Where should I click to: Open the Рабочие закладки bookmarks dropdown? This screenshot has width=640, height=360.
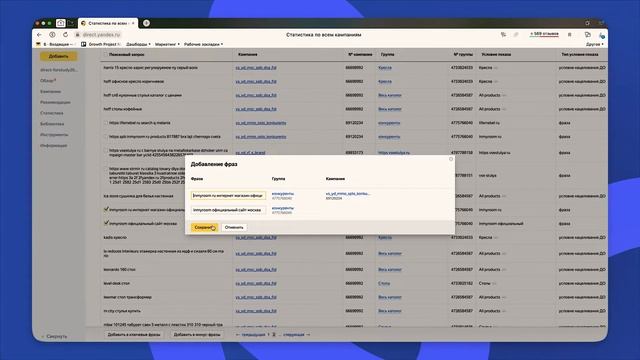pos(203,44)
